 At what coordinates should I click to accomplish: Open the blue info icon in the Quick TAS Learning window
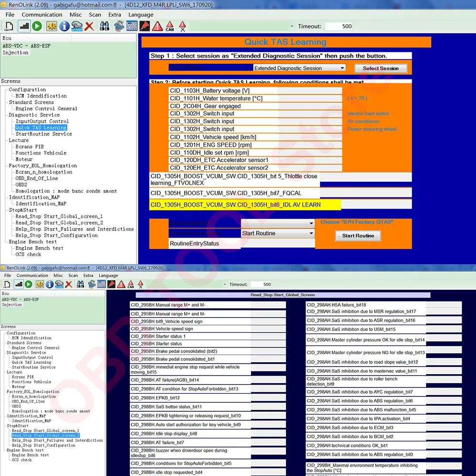pos(64,26)
